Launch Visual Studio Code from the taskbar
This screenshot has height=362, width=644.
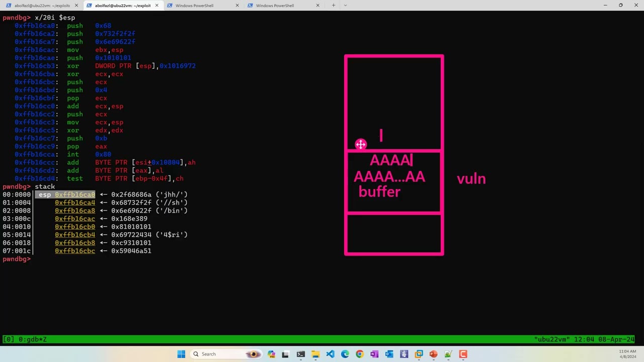tap(330, 354)
